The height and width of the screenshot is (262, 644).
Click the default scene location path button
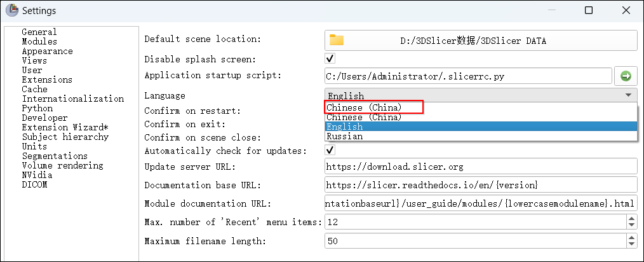tap(481, 41)
